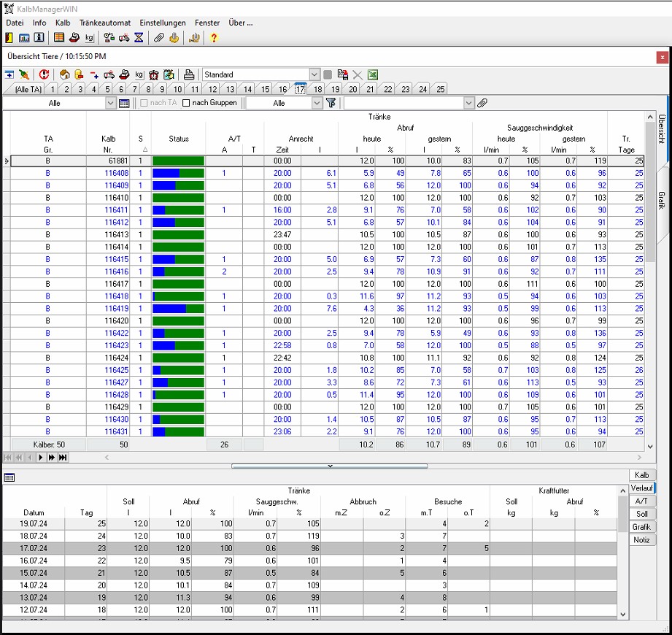The height and width of the screenshot is (635, 672).
Task: Click the funnel filter icon
Action: (x=331, y=103)
